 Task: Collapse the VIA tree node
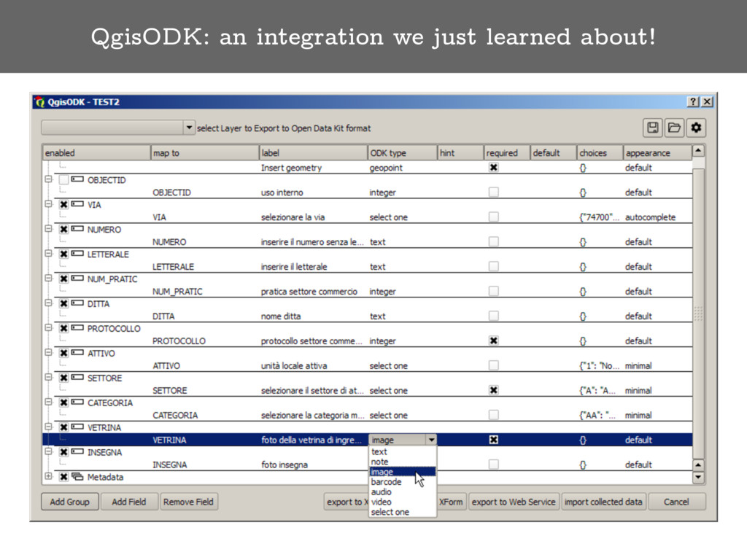(x=48, y=204)
